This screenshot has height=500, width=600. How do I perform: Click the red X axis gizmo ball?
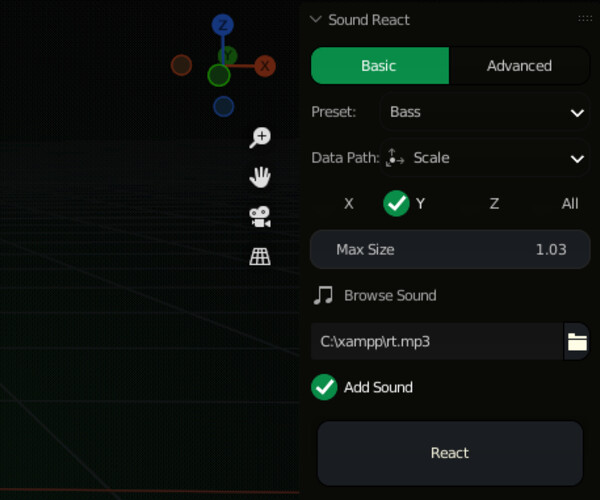pos(265,66)
